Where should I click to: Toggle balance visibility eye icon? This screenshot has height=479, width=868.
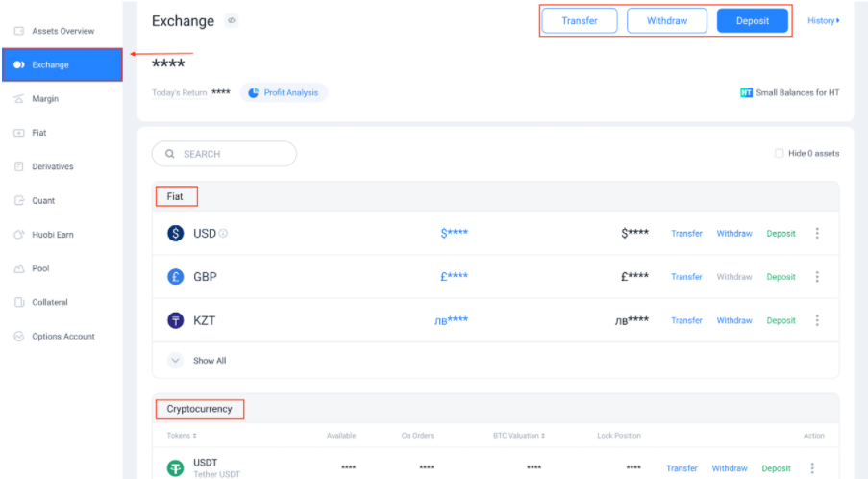232,20
